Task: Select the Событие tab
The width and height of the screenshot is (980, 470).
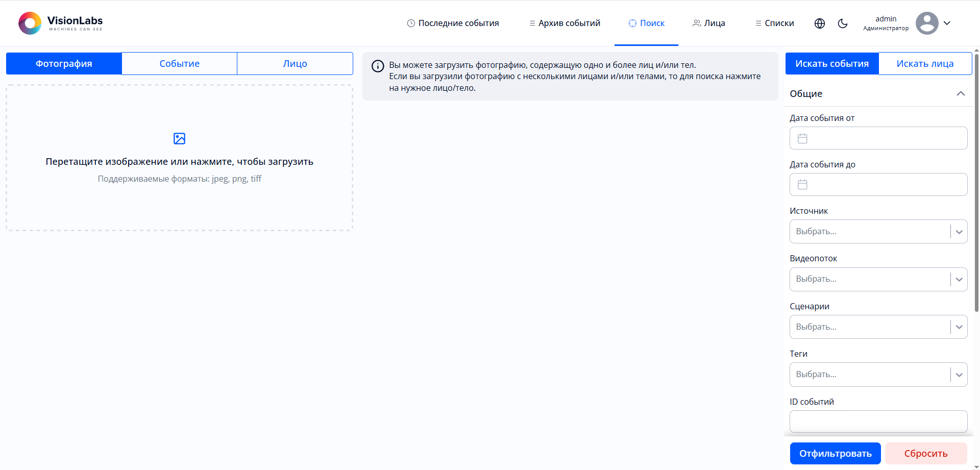Action: point(179,63)
